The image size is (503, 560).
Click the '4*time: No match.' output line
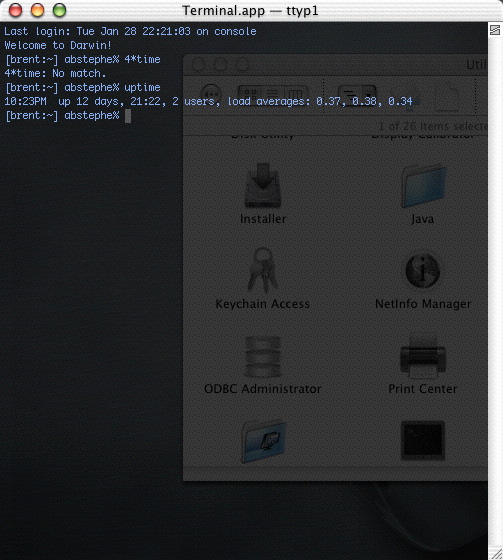point(55,74)
